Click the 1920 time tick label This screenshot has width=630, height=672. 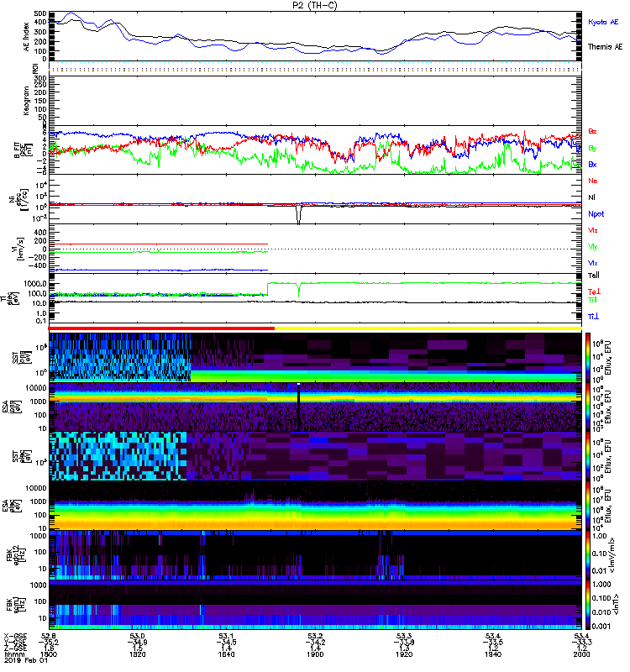tap(404, 654)
